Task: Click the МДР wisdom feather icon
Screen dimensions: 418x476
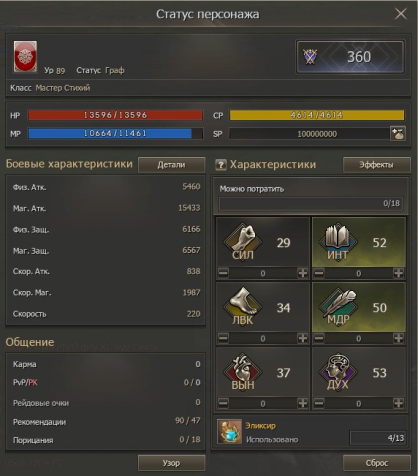Action: coord(338,307)
